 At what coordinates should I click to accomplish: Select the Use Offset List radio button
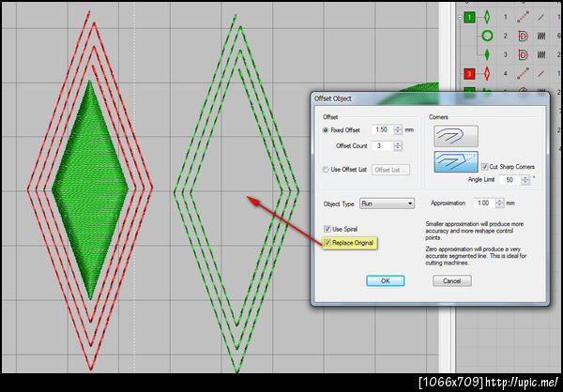[326, 170]
